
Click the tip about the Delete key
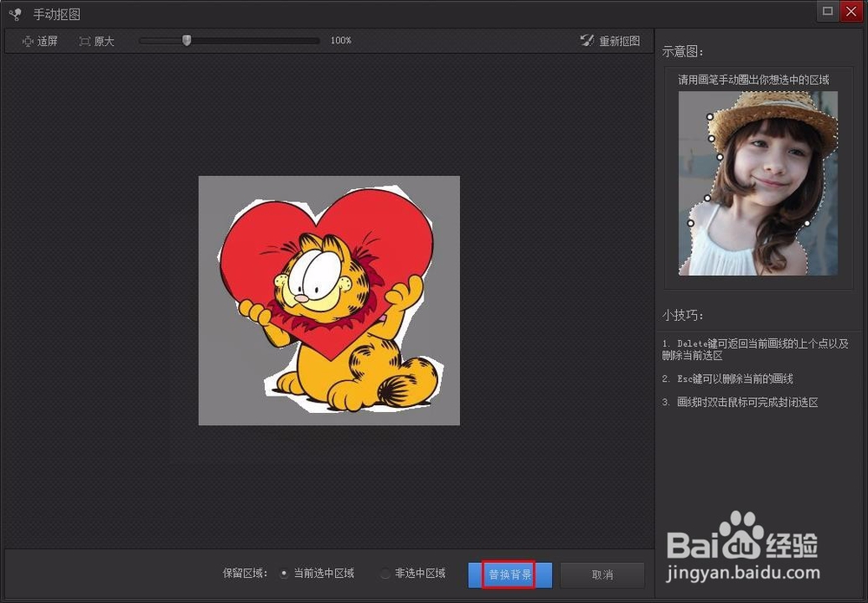point(755,349)
